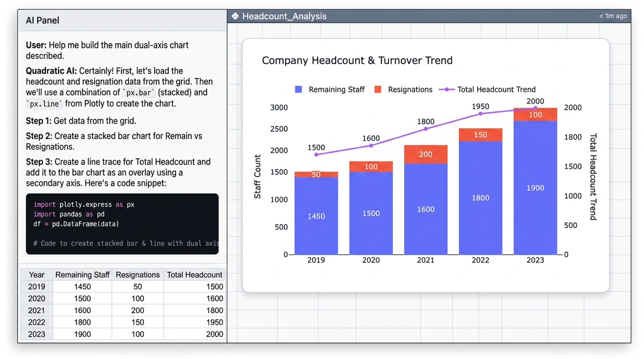Select the Headcount_Analysis cell title

pyautogui.click(x=284, y=16)
